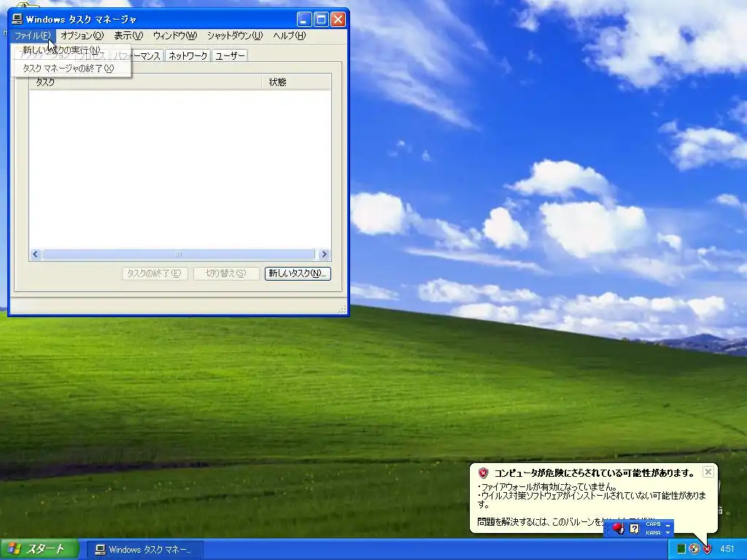This screenshot has height=560, width=747.
Task: Click the round tray icon next to CPU meter
Action: [694, 548]
